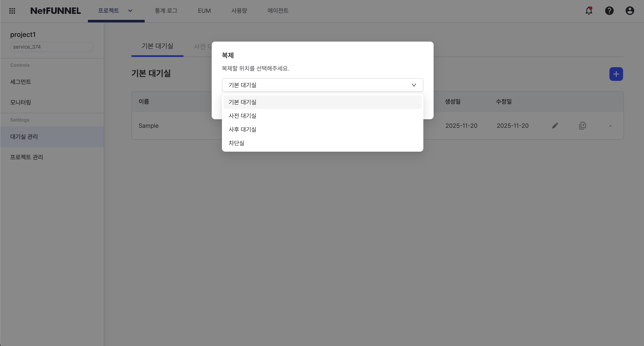Screen dimensions: 644x346
Task: Go to the 사용량 menu item
Action: pos(239,11)
